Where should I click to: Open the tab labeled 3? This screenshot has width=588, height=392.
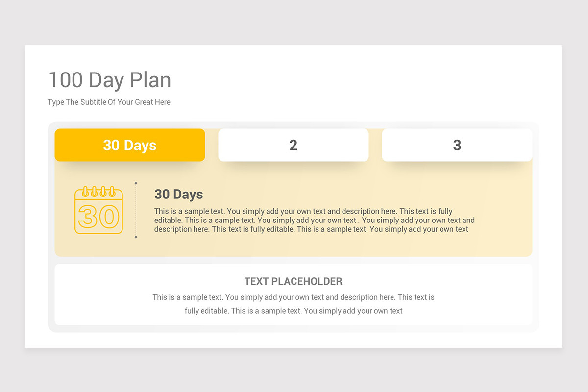tap(457, 145)
